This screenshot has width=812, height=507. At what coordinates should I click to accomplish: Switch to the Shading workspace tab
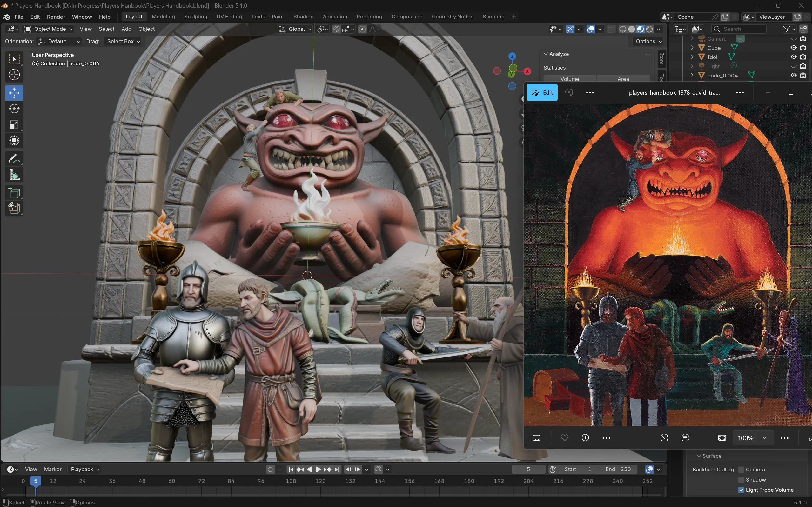(303, 17)
